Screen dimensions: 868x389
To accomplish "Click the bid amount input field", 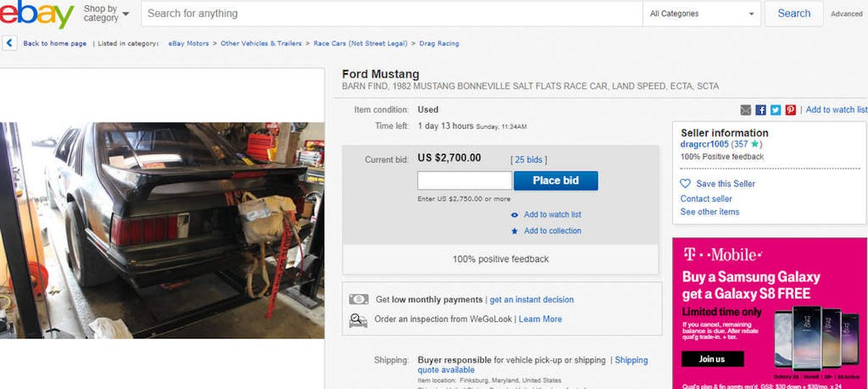I will (464, 181).
